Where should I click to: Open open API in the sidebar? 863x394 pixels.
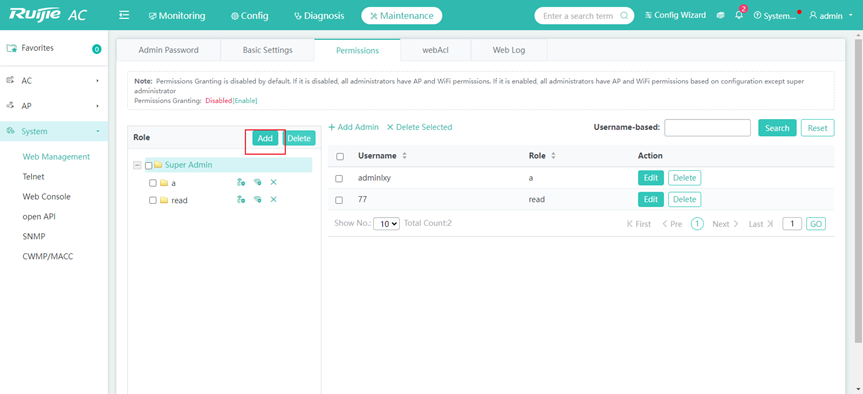pos(39,217)
